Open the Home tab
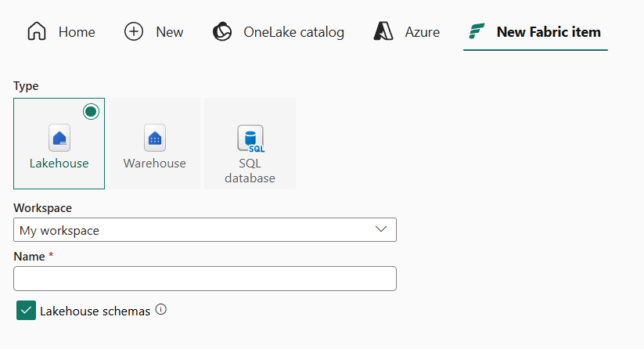 (x=61, y=32)
